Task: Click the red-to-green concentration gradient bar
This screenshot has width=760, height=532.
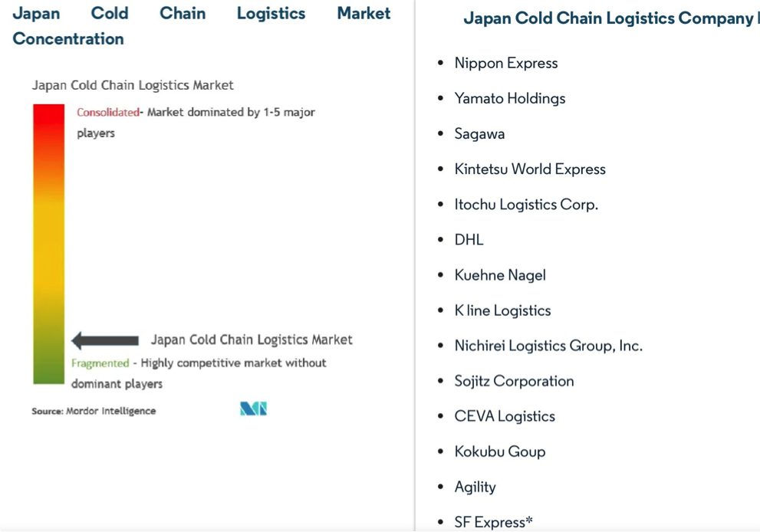Action: click(48, 244)
